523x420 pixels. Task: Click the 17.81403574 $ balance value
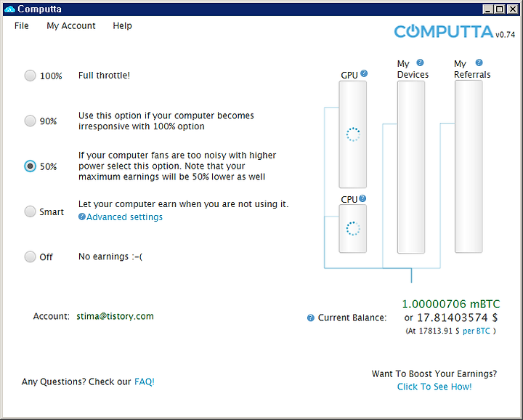(458, 318)
